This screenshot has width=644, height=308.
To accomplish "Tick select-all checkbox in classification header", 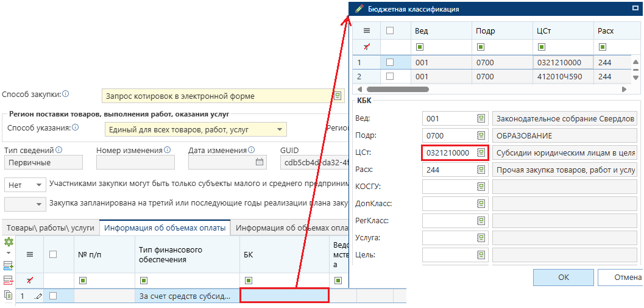I will pos(390,30).
